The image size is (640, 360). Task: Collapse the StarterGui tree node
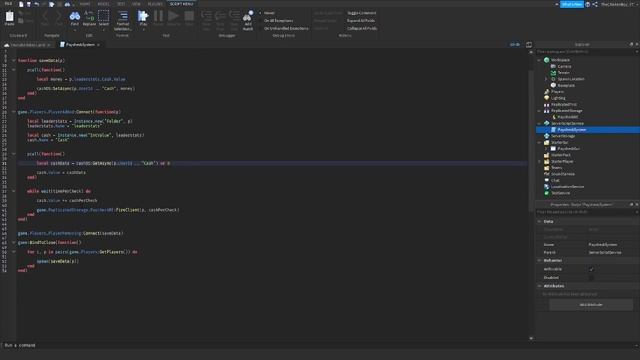pyautogui.click(x=540, y=142)
